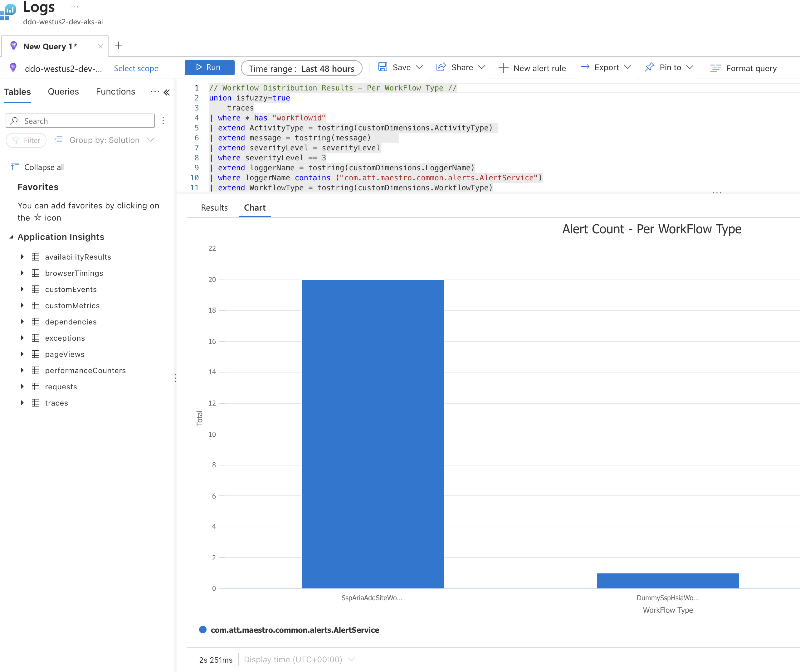Expand the customEvents table
800x672 pixels.
tap(22, 289)
